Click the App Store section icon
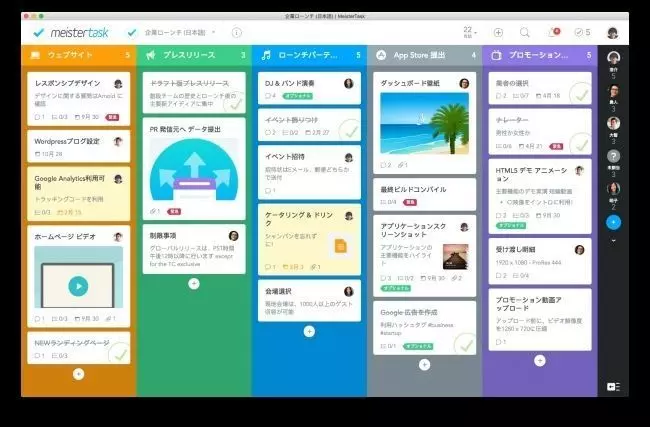 pos(381,55)
